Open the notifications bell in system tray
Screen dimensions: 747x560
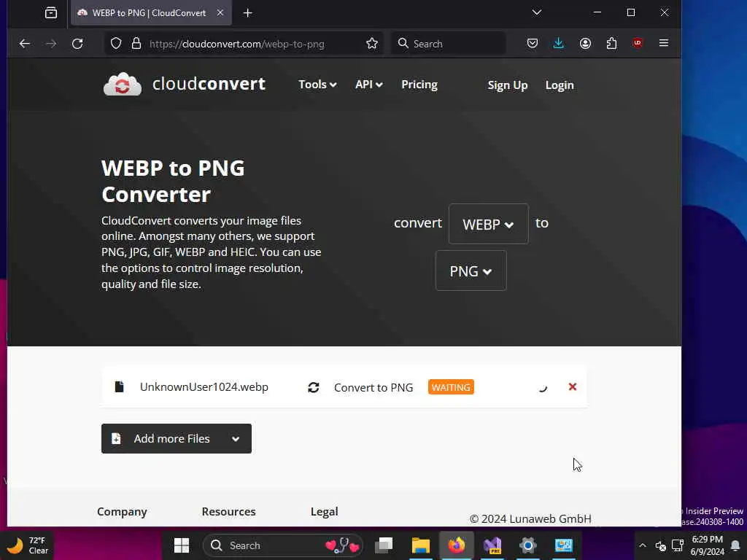735,545
